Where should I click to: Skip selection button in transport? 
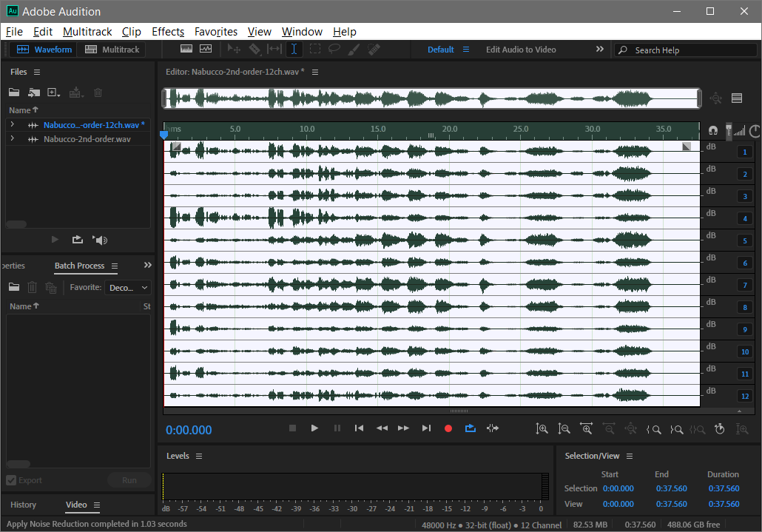[493, 428]
